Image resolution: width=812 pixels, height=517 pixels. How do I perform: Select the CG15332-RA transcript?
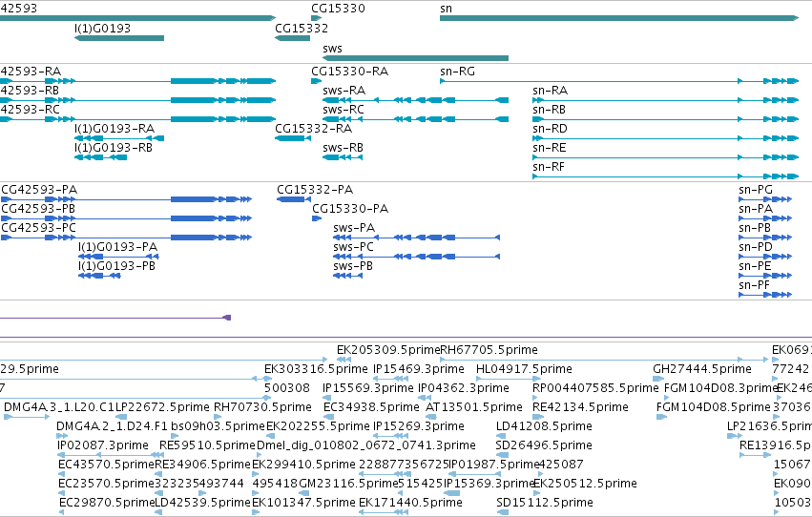coord(293,138)
